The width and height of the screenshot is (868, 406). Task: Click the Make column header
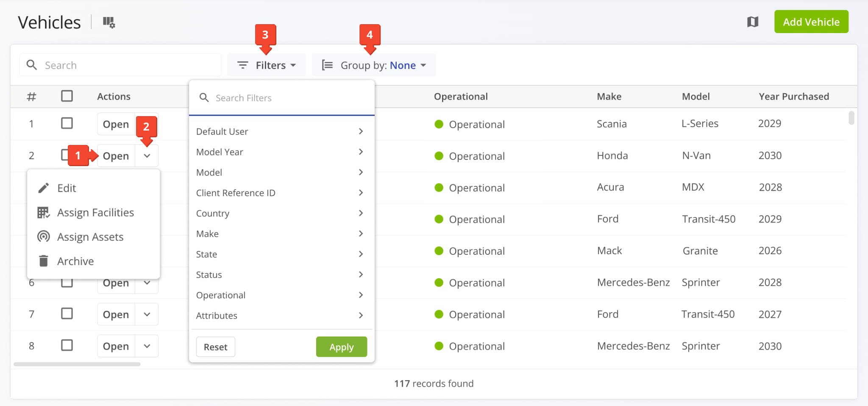coord(609,97)
